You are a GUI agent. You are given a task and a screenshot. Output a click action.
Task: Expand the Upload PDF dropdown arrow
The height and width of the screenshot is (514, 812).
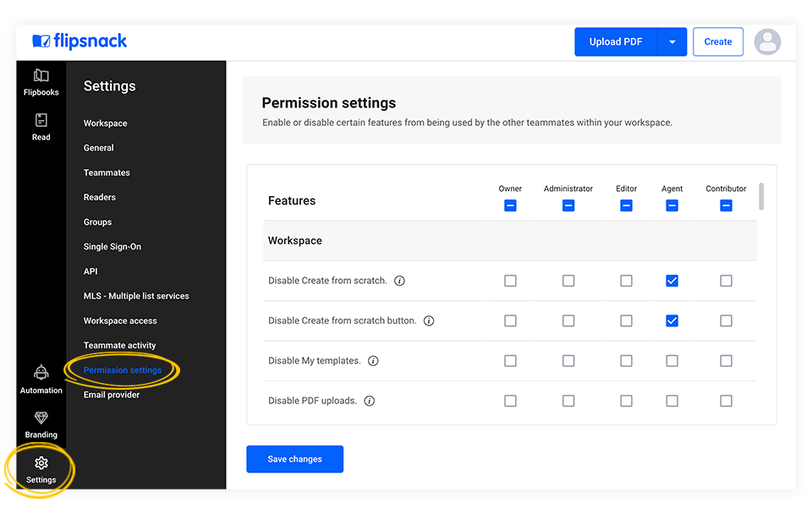[x=673, y=41]
